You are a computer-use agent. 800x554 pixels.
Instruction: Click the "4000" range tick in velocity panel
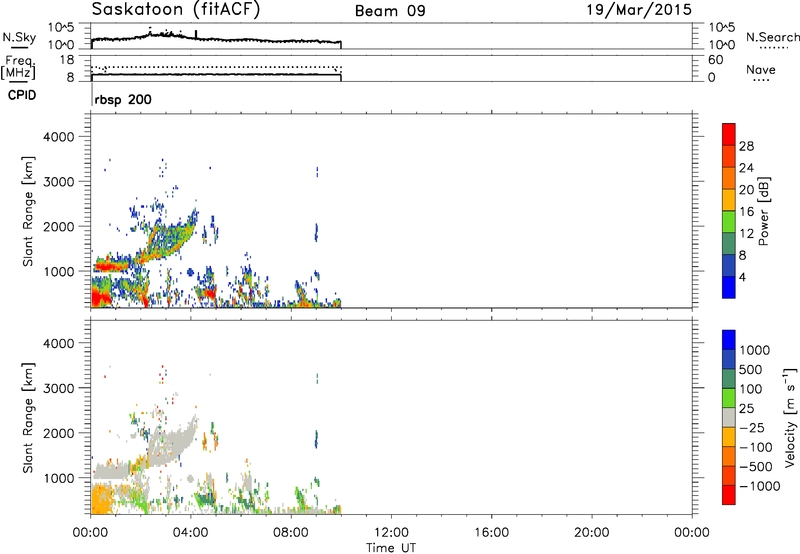(x=59, y=343)
